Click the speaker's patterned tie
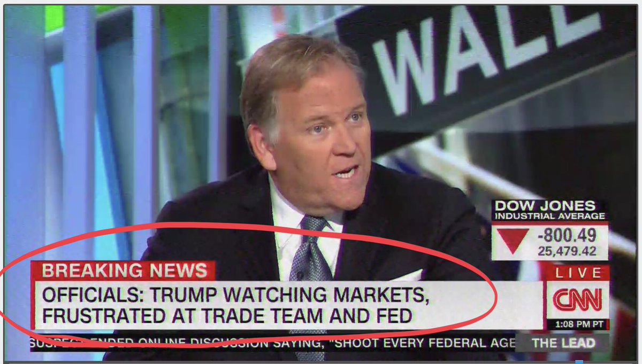The height and width of the screenshot is (364, 642). [312, 251]
